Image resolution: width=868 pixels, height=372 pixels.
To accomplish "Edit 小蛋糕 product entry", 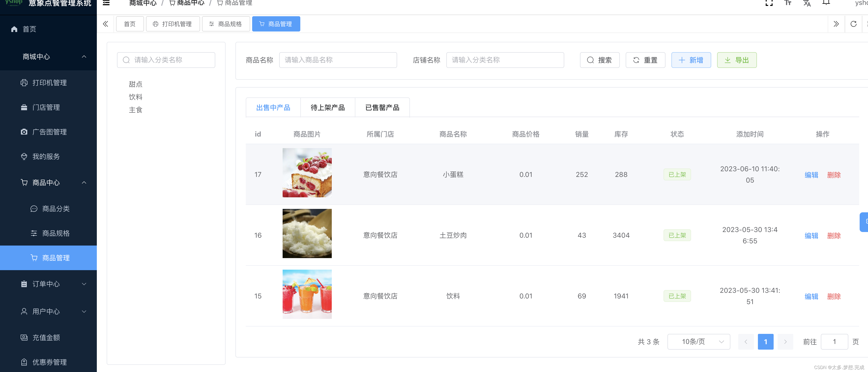I will pos(810,174).
